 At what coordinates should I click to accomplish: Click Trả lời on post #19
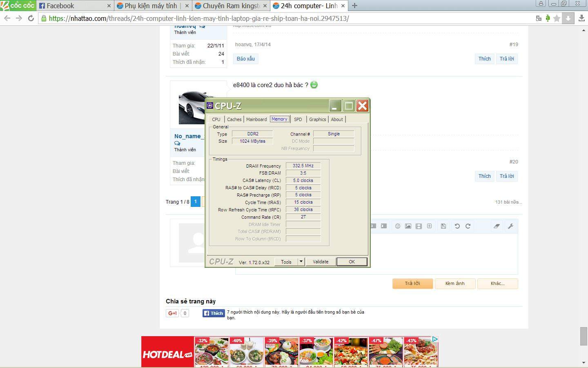(507, 58)
